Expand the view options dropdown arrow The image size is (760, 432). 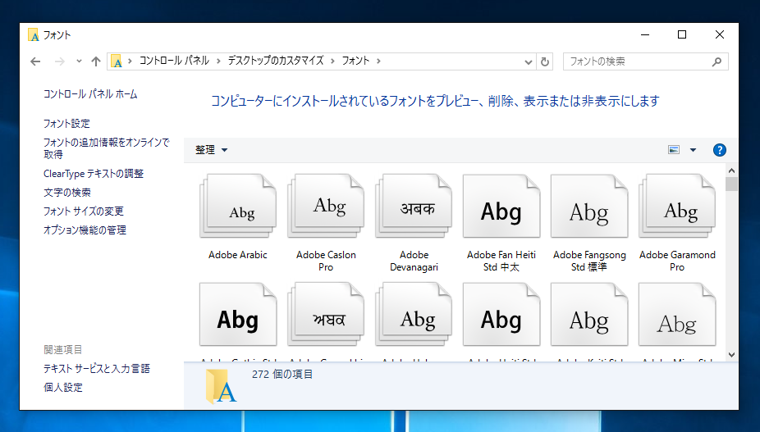click(693, 150)
